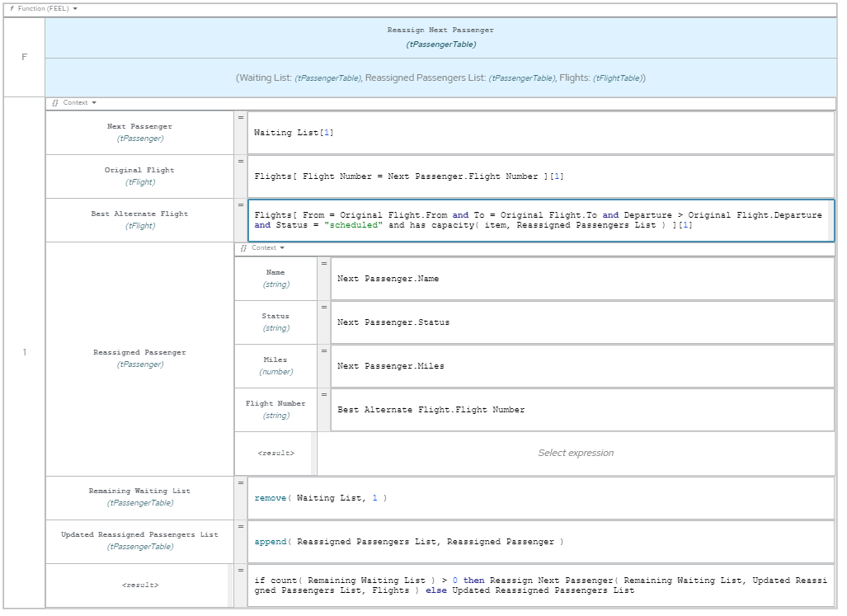Select row number 1 cell

tap(24, 353)
